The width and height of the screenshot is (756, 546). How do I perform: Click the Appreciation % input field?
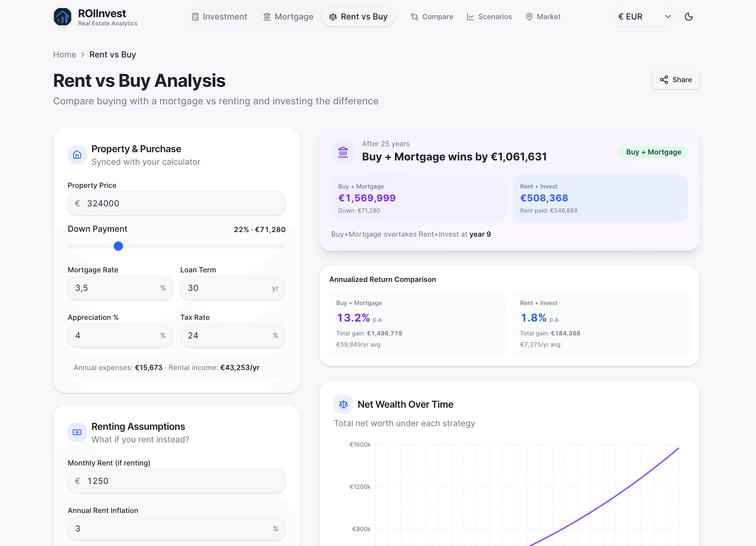(120, 335)
